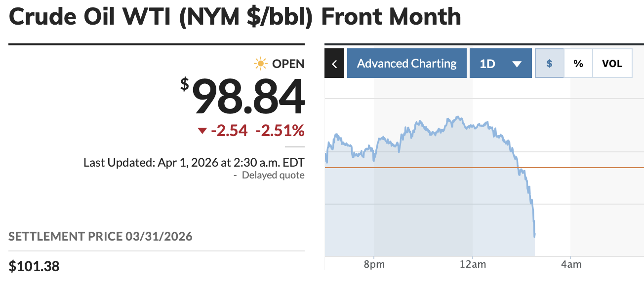Click the SETTLEMENT PRICE 03/31/2026 label

pos(100,237)
